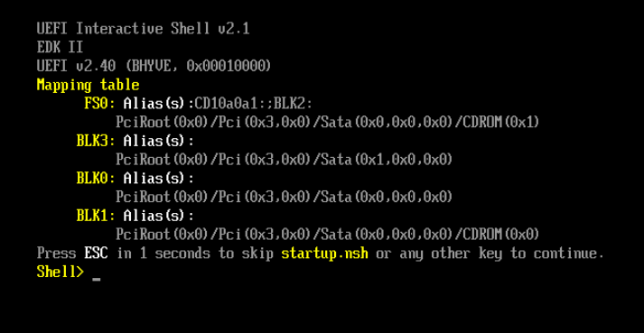Screen dimensions: 644x333
Task: Click the yellow Mapping table heading
Action: coord(88,86)
